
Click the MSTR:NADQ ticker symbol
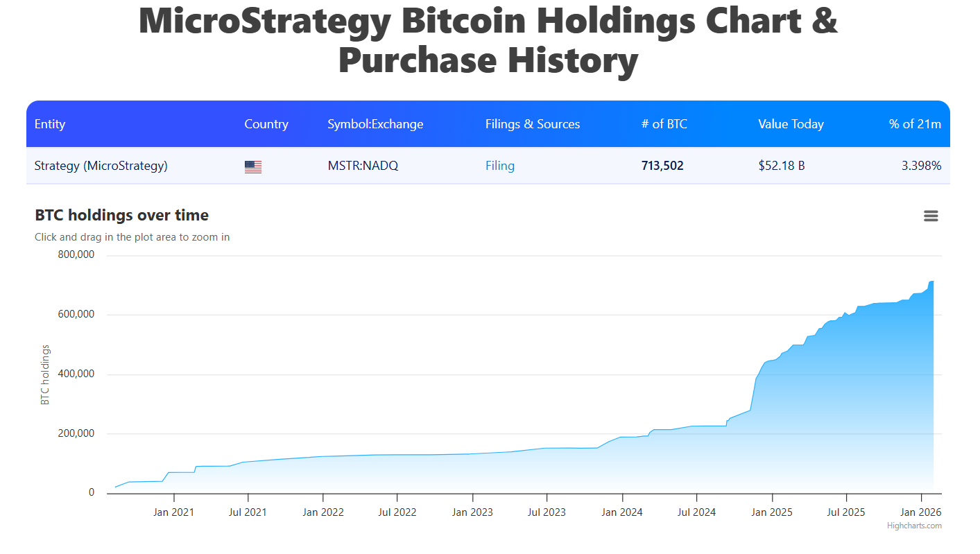click(363, 166)
